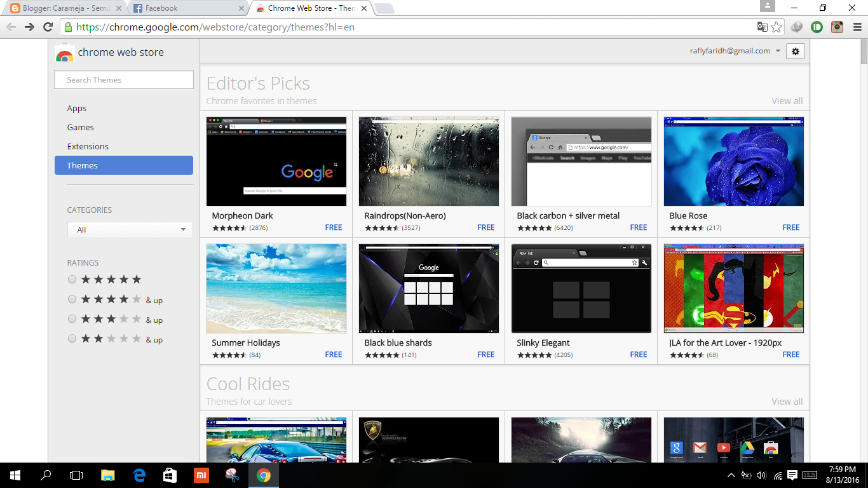The height and width of the screenshot is (488, 868).
Task: Close the Facebook tab
Action: pos(241,8)
